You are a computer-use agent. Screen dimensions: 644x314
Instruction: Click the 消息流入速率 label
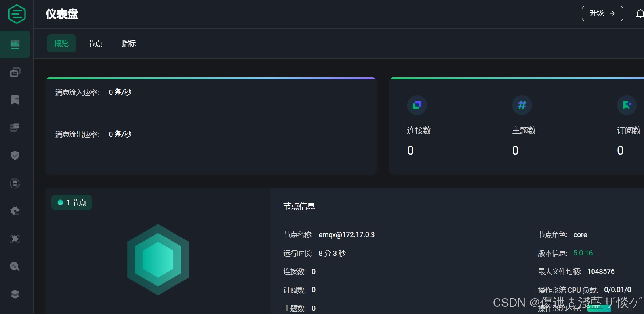pos(78,92)
